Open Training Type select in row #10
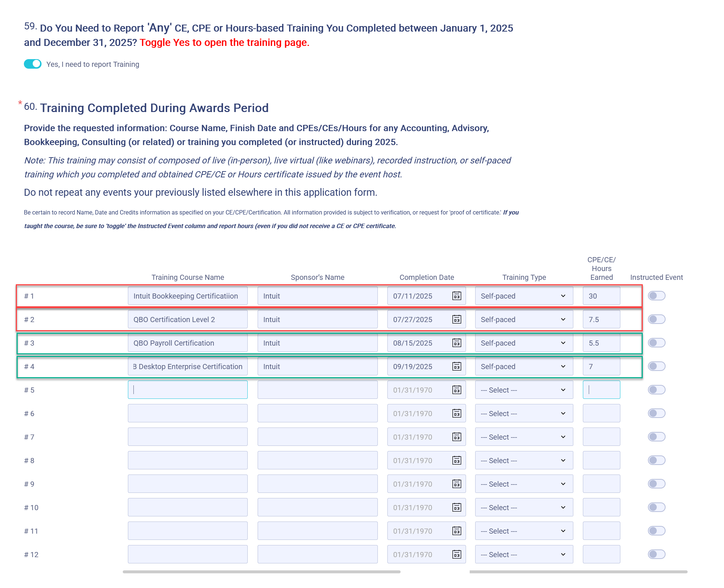 tap(524, 508)
